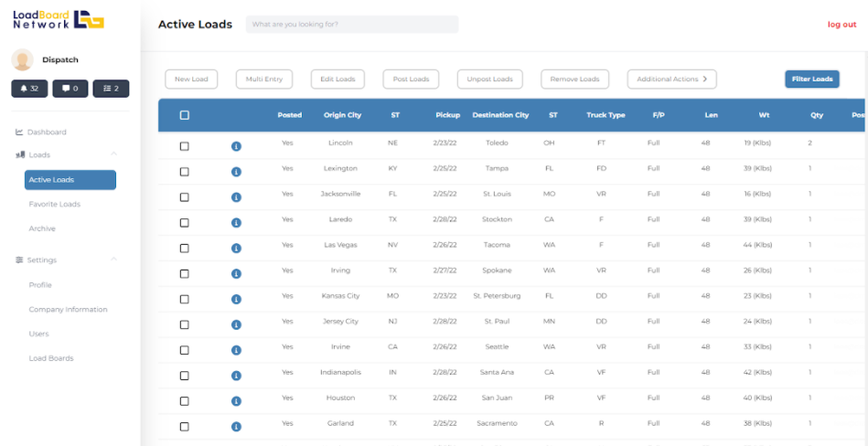Click the Filter Loads button

pyautogui.click(x=812, y=80)
